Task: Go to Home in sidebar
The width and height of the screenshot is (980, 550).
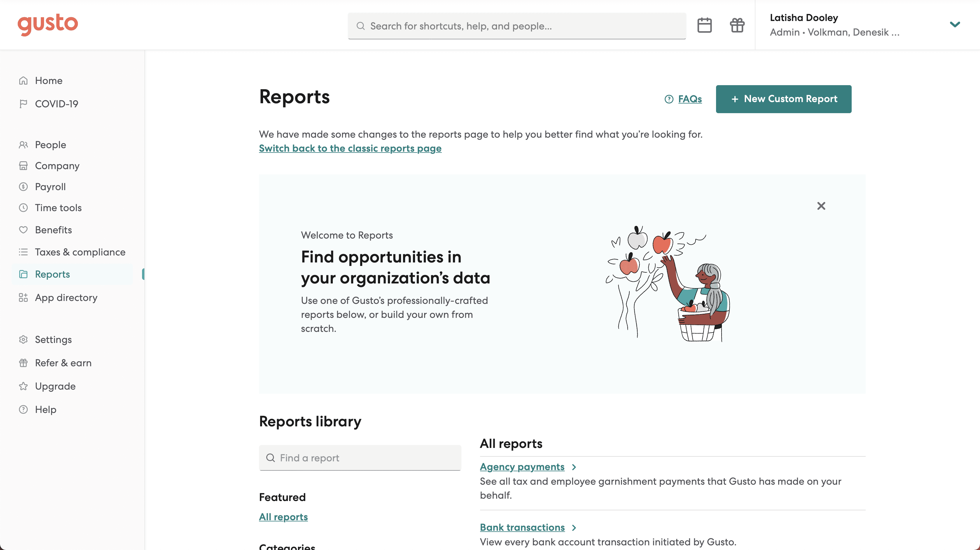Action: (x=48, y=81)
